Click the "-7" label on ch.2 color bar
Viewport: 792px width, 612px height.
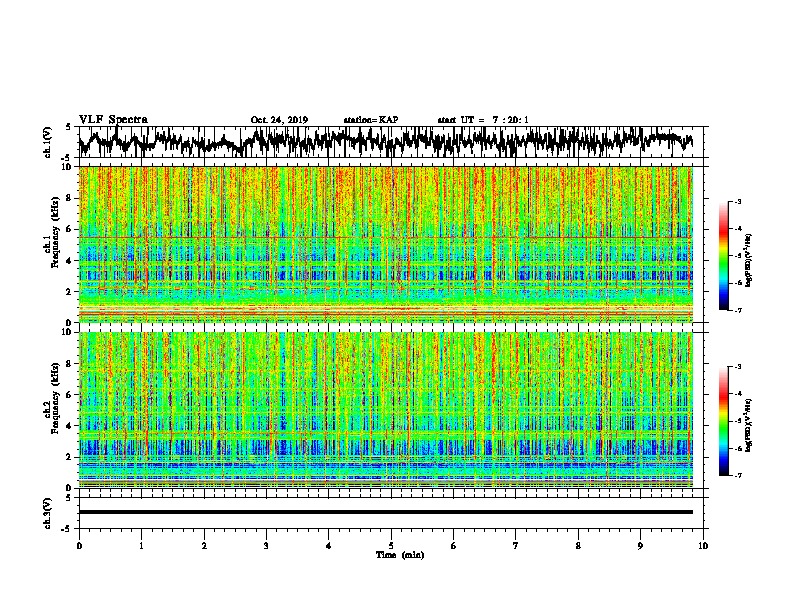(737, 475)
